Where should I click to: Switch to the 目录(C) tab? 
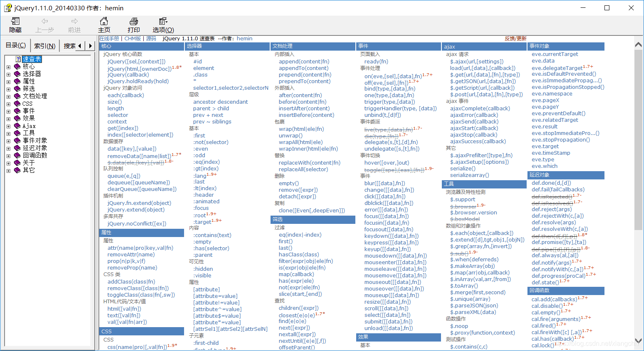15,45
